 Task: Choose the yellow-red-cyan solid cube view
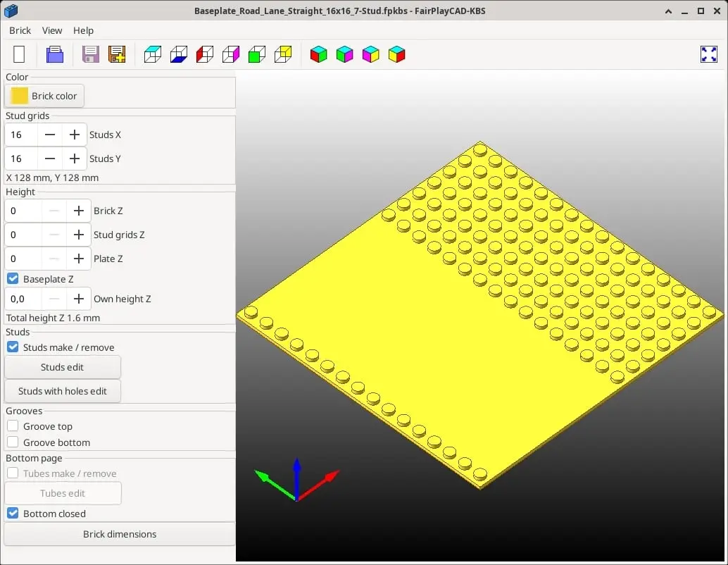pos(396,54)
